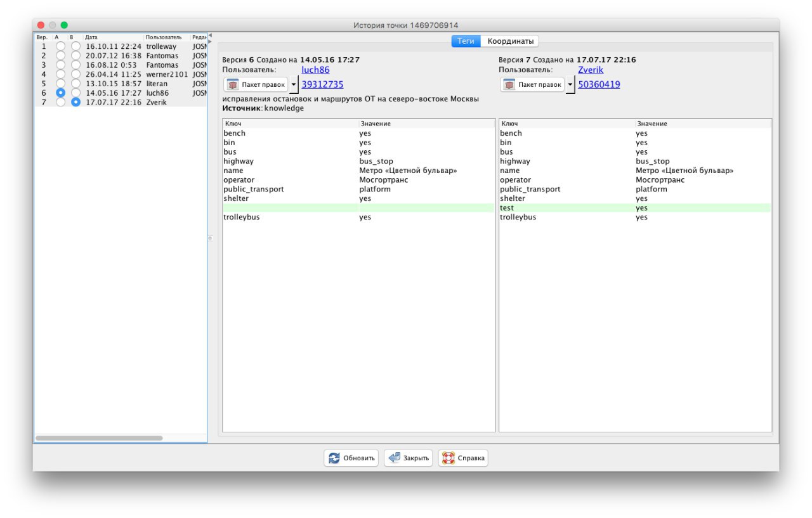Open changeset link 50360419
This screenshot has height=518, width=812.
[599, 84]
